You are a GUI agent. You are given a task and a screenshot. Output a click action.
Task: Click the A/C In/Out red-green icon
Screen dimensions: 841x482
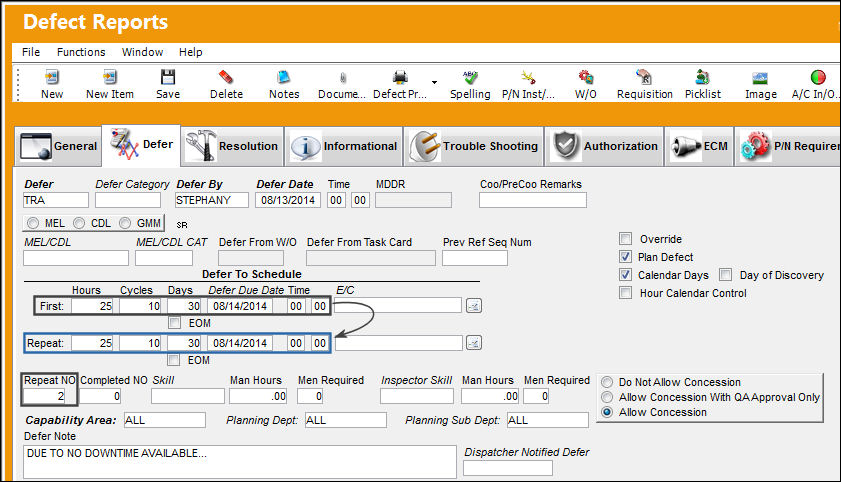[818, 78]
